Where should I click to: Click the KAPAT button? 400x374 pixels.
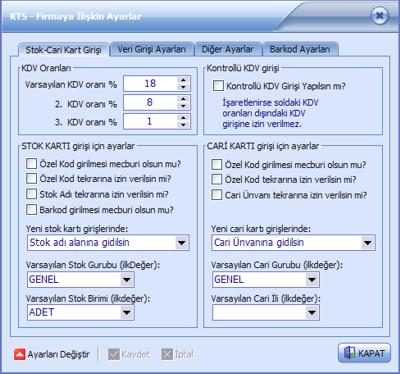tap(364, 353)
